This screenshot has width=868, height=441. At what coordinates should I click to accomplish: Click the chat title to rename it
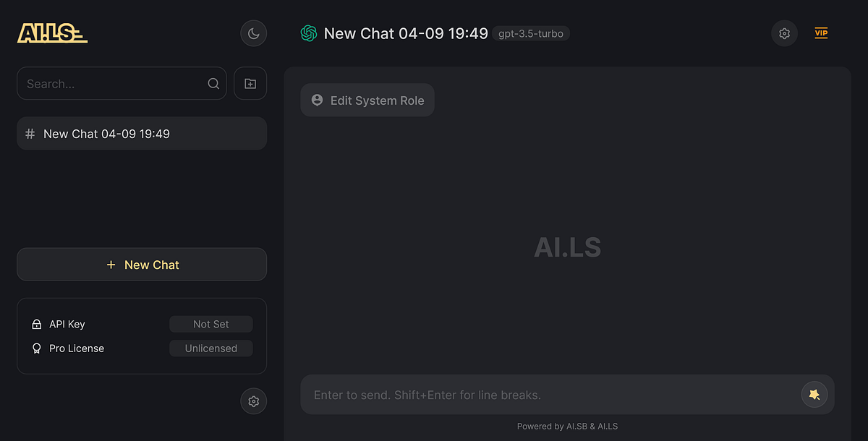[405, 33]
